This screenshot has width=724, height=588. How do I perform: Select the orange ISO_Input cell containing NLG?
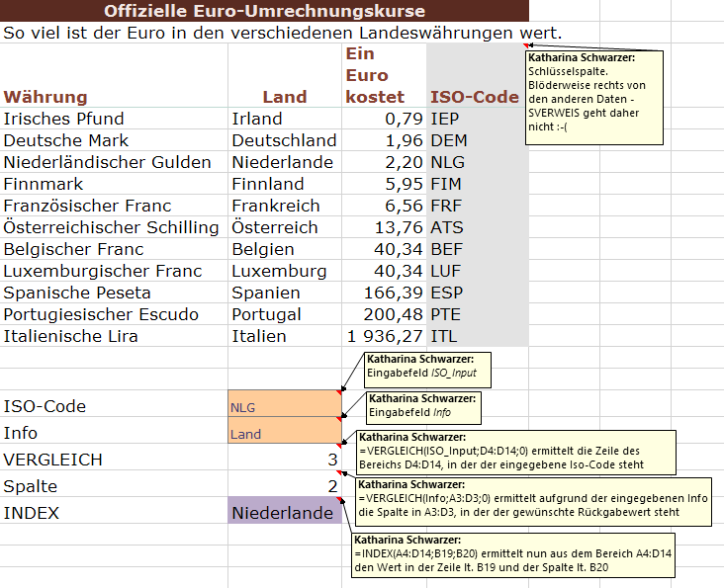[x=284, y=406]
